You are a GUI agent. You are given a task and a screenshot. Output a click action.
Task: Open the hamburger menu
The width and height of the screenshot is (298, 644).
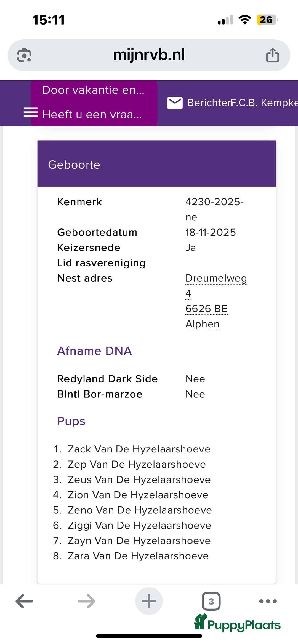30,112
